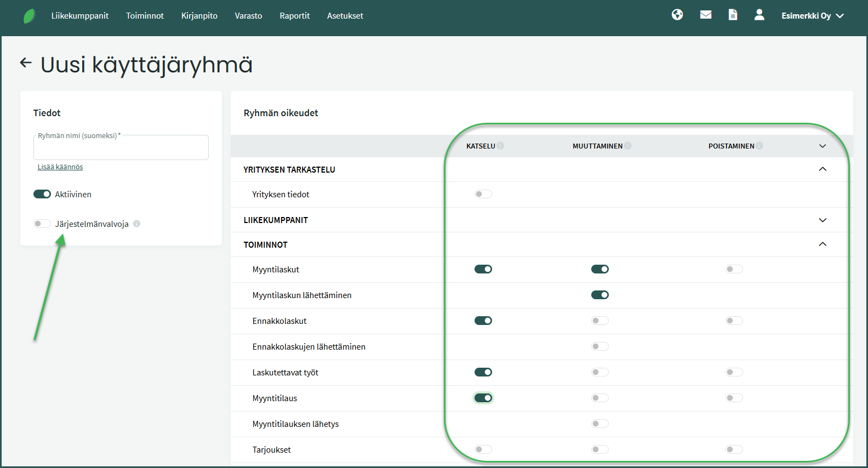Collapse the TOIMINNOT section
868x468 pixels.
coord(822,244)
